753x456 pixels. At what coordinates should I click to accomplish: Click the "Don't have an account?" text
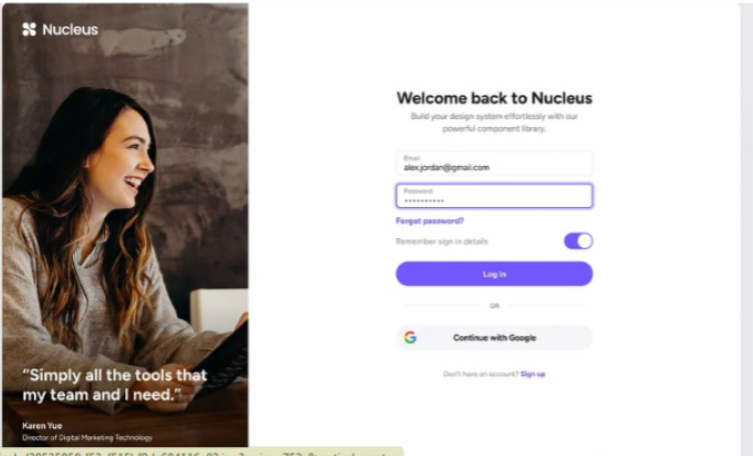(481, 374)
